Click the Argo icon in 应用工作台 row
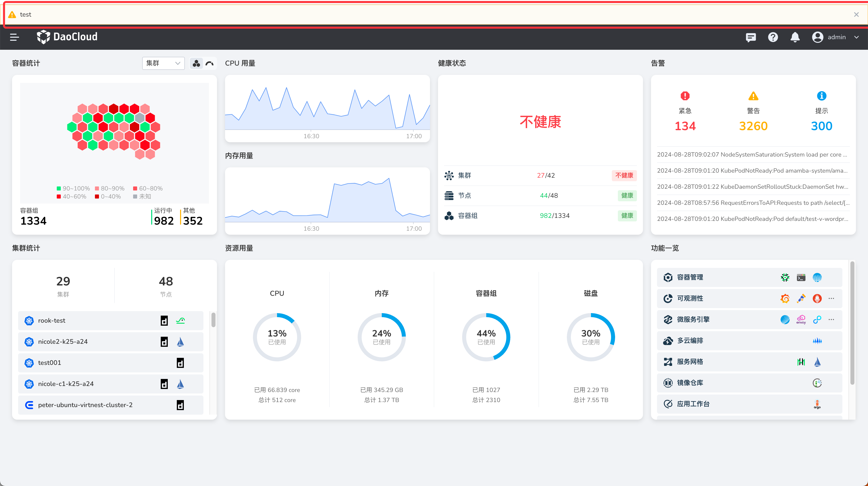Image resolution: width=868 pixels, height=486 pixels. coord(817,404)
